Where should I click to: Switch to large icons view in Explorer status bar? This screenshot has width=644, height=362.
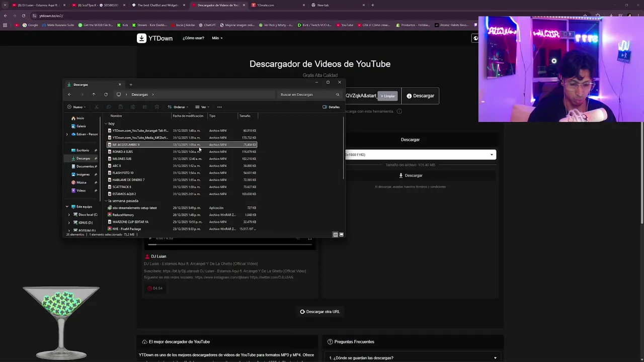342,235
